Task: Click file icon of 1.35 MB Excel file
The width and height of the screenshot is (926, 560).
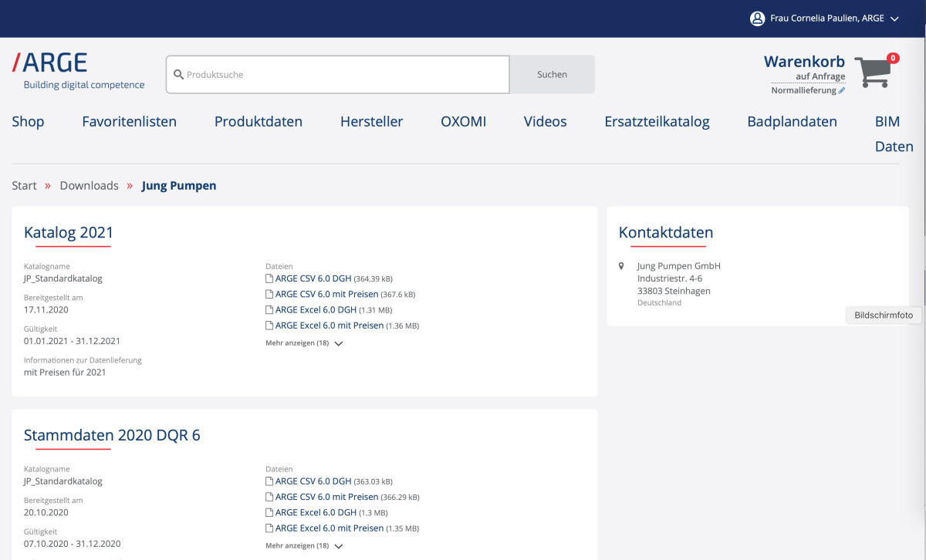Action: point(269,528)
